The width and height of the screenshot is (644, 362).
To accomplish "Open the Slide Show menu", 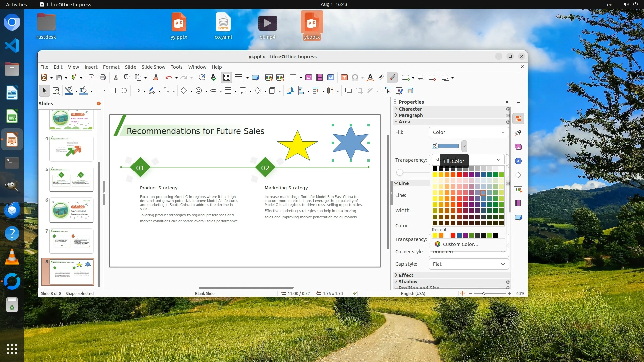I will [153, 67].
